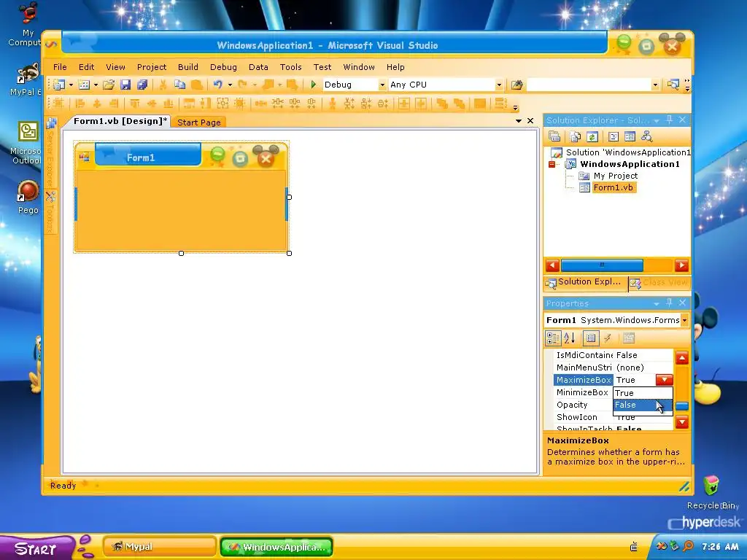Open the Any CPU platform dropdown
The image size is (747, 560).
pos(499,85)
